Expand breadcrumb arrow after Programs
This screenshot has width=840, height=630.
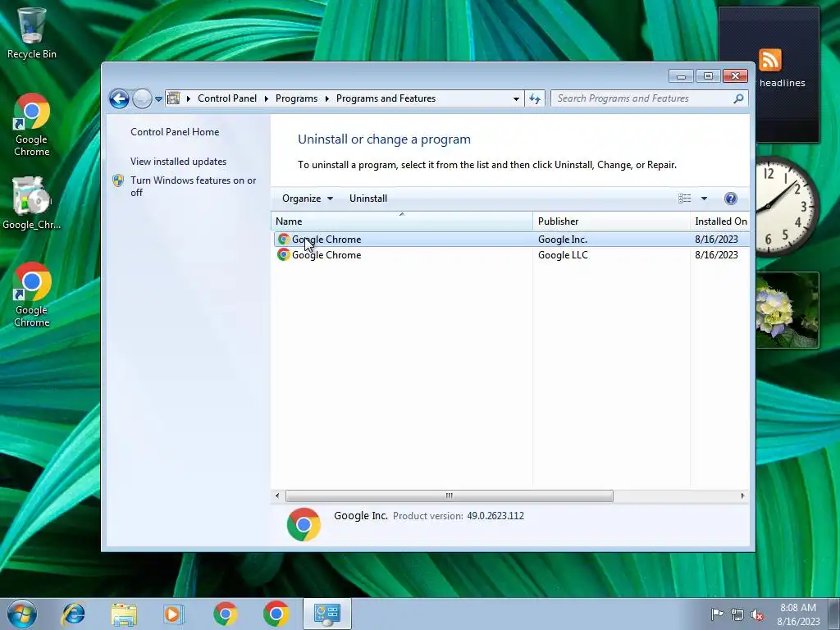click(326, 98)
